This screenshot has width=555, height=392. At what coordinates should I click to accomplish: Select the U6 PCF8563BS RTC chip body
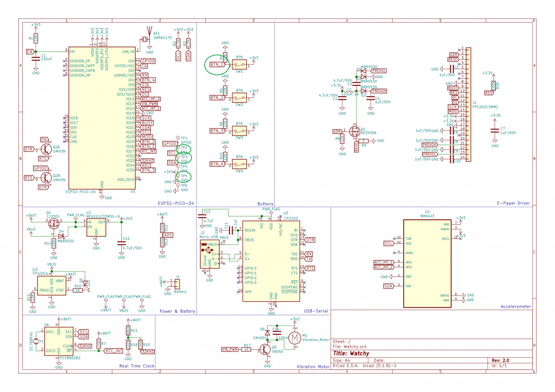pos(59,341)
